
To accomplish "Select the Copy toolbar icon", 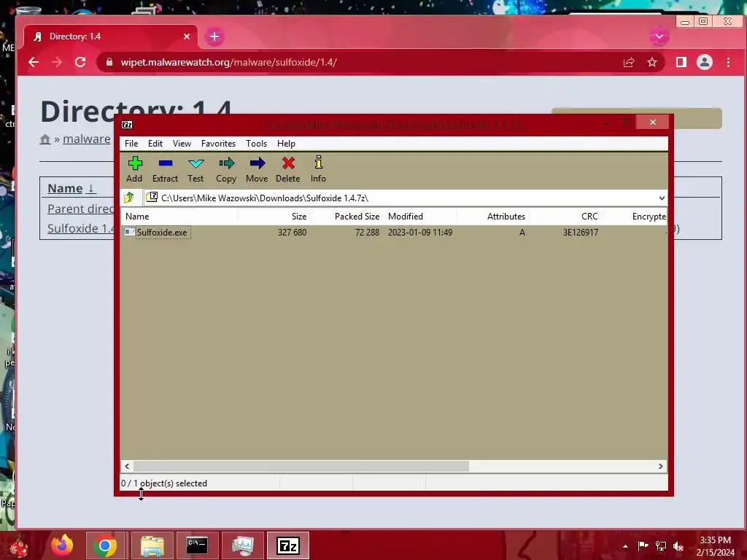I will (x=226, y=169).
